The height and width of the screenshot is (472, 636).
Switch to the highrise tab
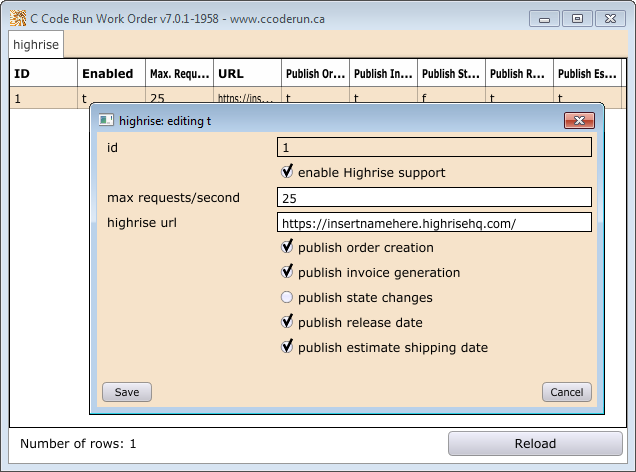[37, 46]
